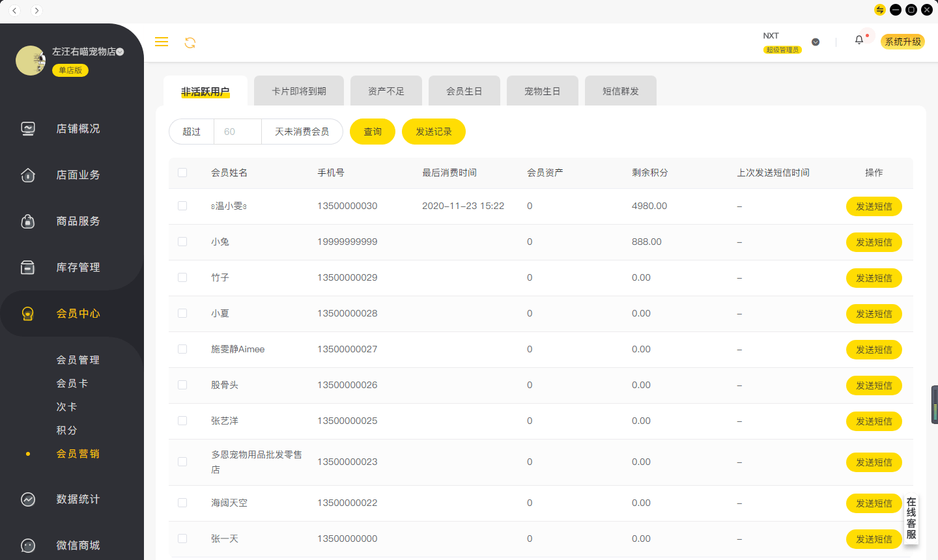Switch to the 卡片即将到期 tab
This screenshot has width=938, height=560.
pos(299,91)
